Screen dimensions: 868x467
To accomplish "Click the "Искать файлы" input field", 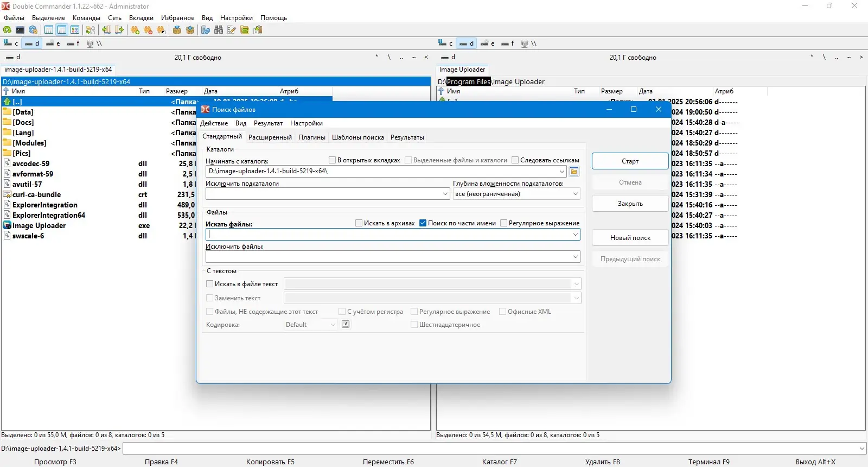I will [388, 235].
